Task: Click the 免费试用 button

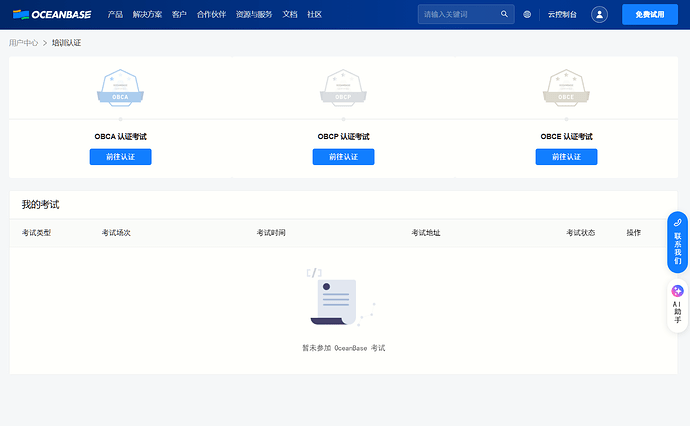Action: click(649, 15)
